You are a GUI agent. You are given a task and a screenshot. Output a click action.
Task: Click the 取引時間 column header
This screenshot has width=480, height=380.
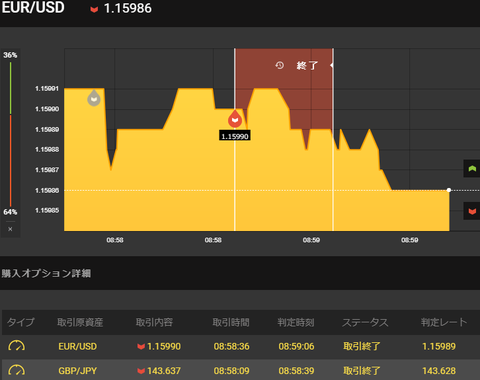point(231,322)
